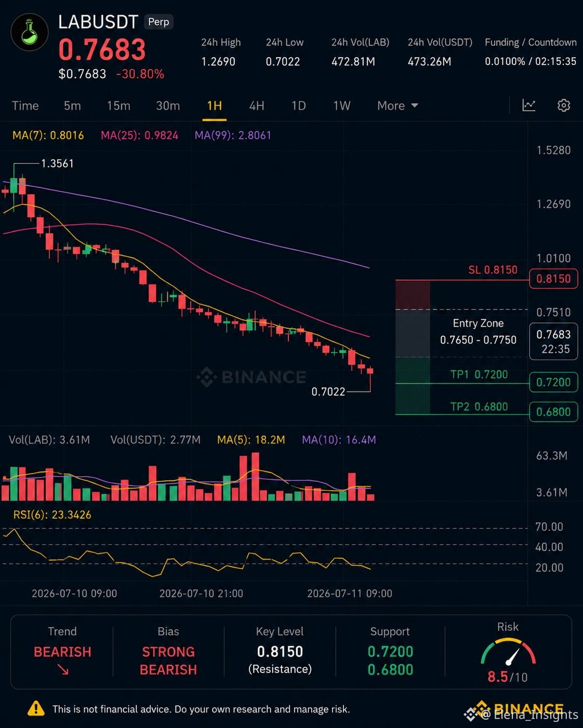Switch to the 1W timeframe

342,105
